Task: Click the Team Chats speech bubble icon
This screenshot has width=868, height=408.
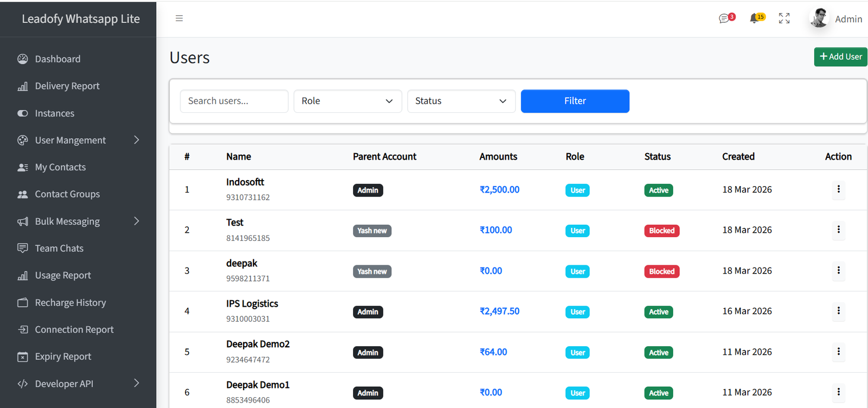Action: pyautogui.click(x=22, y=248)
